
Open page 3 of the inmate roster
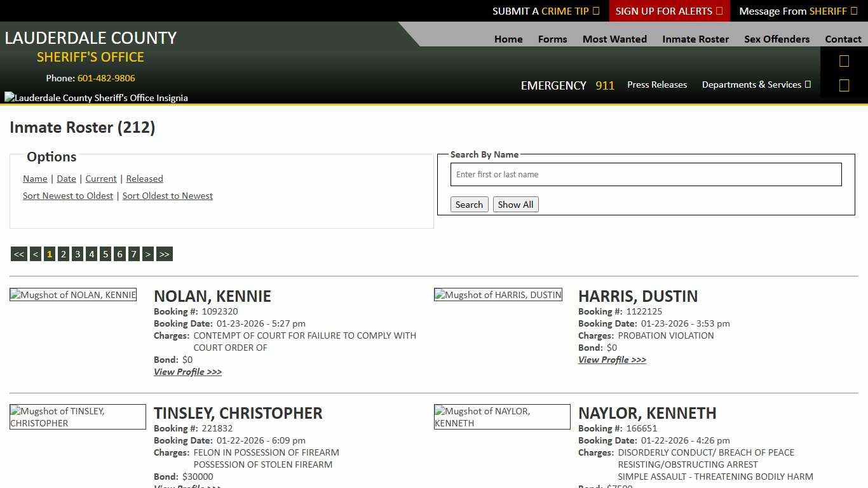77,254
